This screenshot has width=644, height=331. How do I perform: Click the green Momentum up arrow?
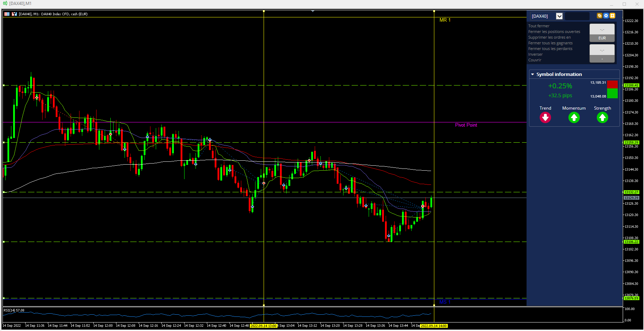coord(574,117)
